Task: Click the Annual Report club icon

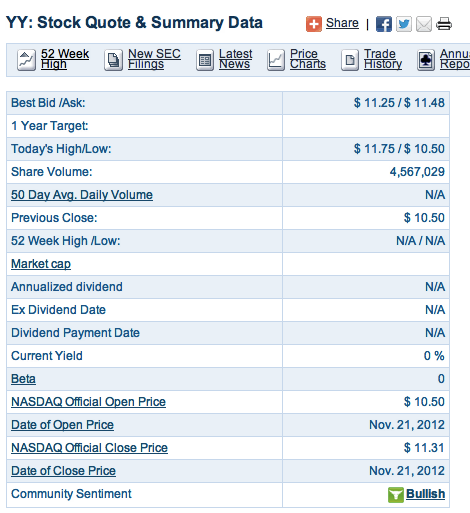Action: click(x=426, y=60)
